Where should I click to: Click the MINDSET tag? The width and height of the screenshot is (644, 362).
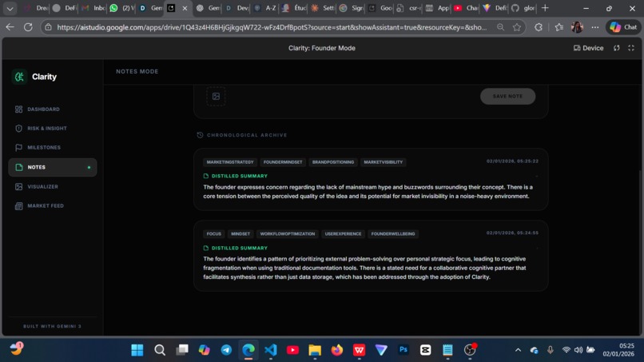click(x=241, y=234)
